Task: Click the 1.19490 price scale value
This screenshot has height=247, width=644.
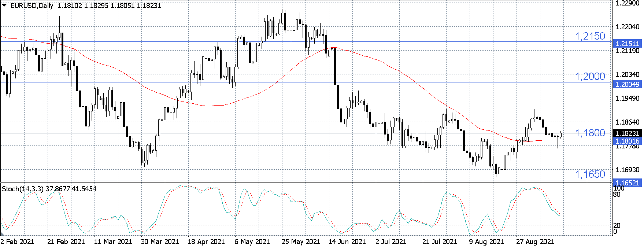Action: [x=627, y=98]
